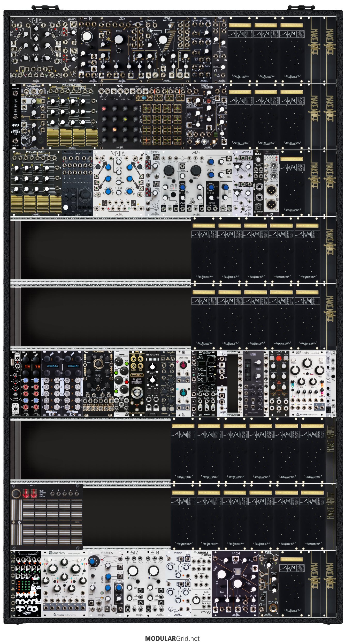Select the Nutone module
This screenshot has height=644, width=345.
[253, 383]
